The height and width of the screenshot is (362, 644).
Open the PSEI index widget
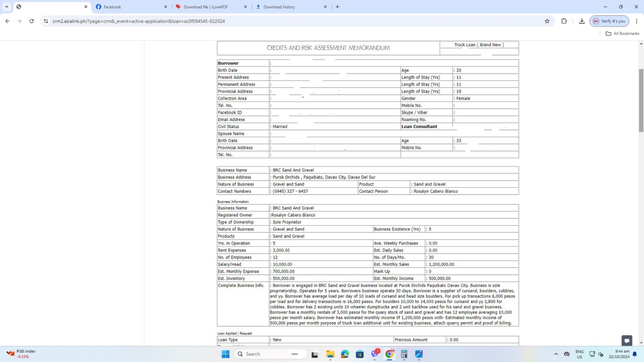(x=21, y=354)
